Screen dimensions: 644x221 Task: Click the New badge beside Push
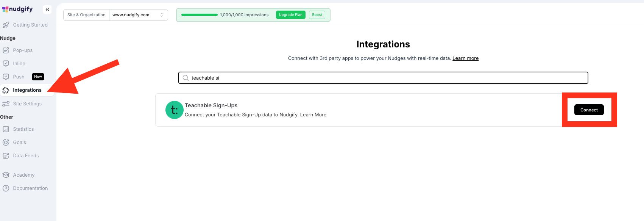[38, 77]
